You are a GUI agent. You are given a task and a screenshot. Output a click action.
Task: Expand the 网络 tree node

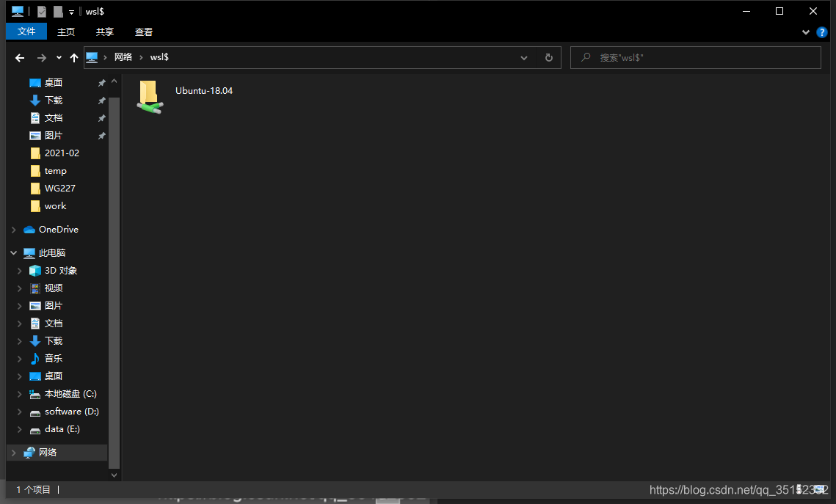pyautogui.click(x=14, y=453)
